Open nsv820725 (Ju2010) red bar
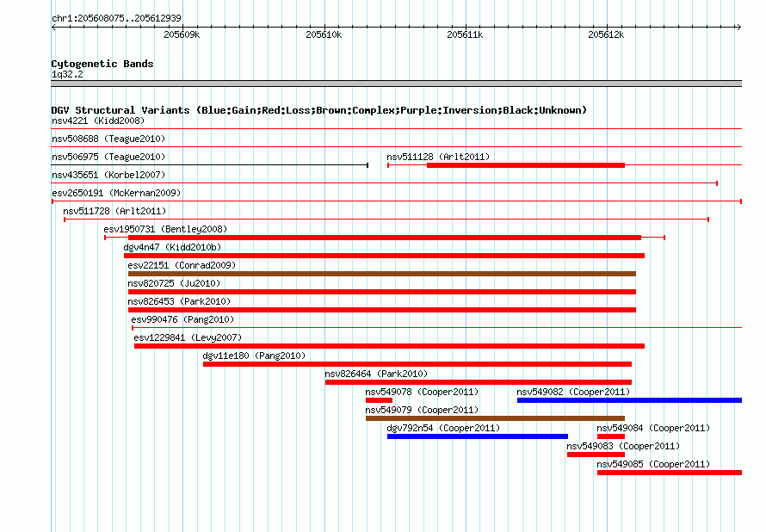This screenshot has height=532, width=766. (x=382, y=292)
